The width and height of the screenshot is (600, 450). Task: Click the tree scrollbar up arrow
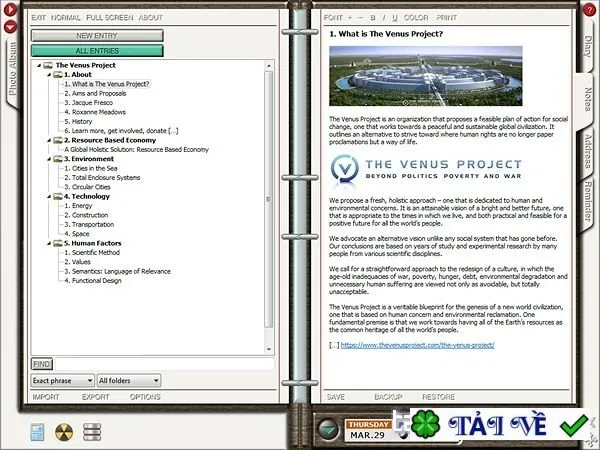269,66
